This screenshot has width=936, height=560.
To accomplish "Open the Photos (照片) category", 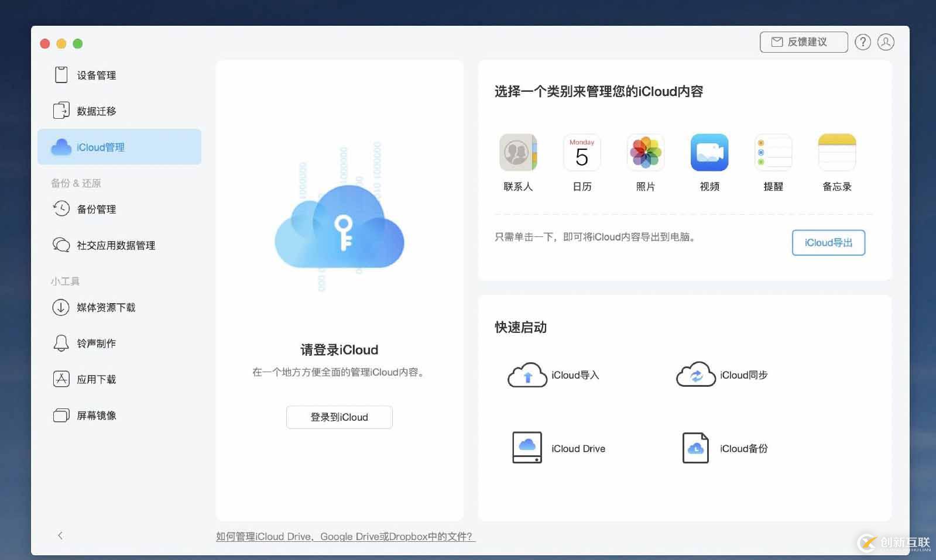I will point(645,153).
